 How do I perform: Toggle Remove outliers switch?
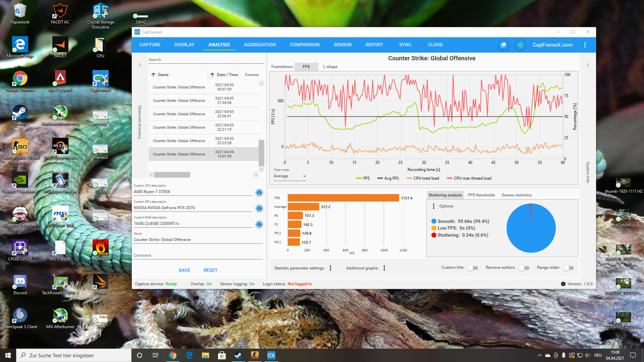coord(524,268)
